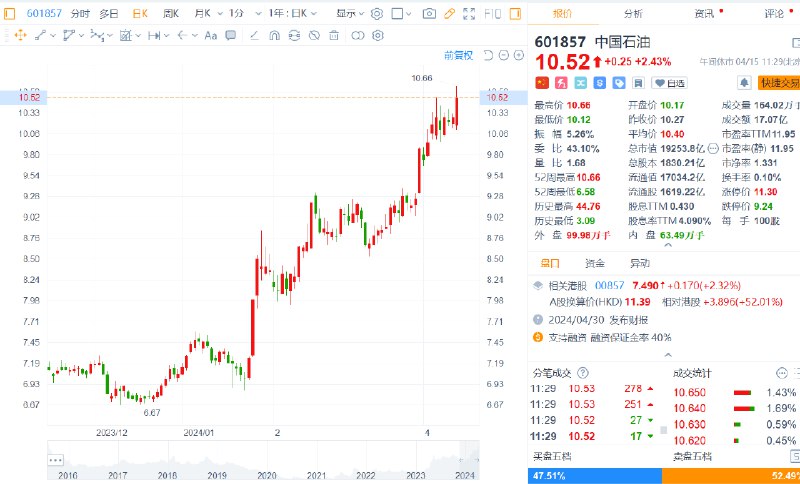
Task: Select the Aa text annotation tool
Action: pyautogui.click(x=211, y=35)
